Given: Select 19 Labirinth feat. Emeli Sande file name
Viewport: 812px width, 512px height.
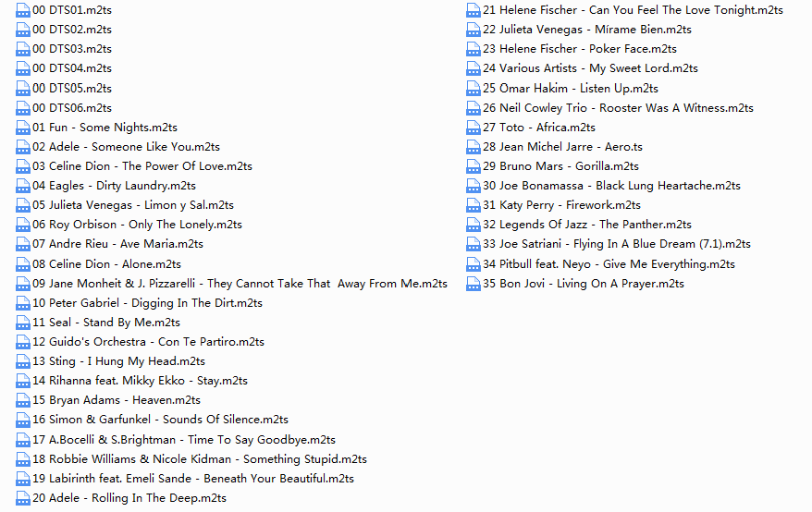Looking at the screenshot, I should [x=193, y=479].
